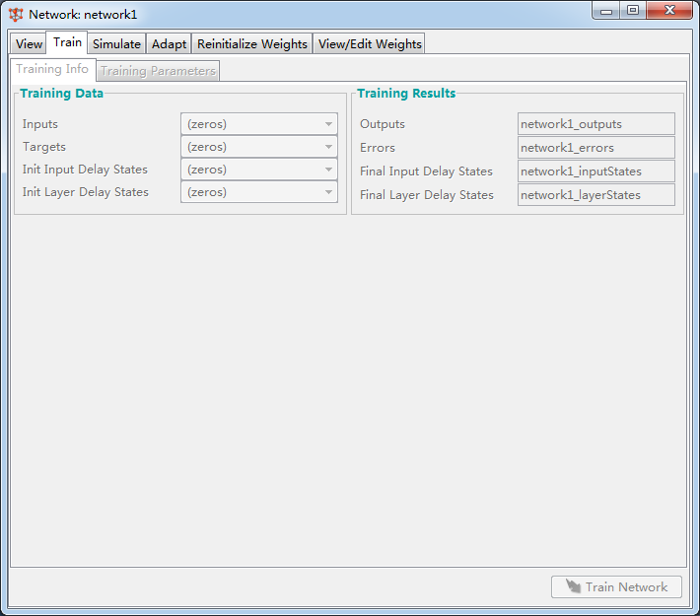Viewport: 700px width, 616px height.
Task: Click the Outputs field network1_outputs
Action: 595,123
